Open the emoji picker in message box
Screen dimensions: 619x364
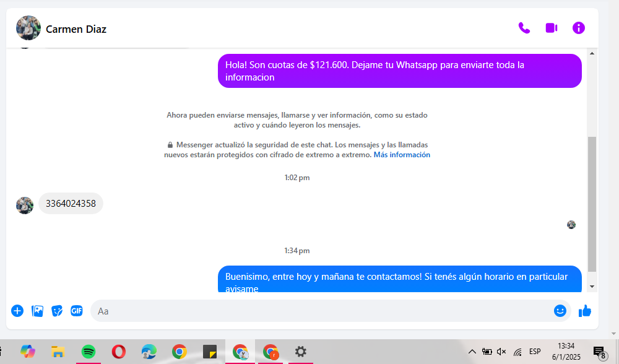coord(560,311)
